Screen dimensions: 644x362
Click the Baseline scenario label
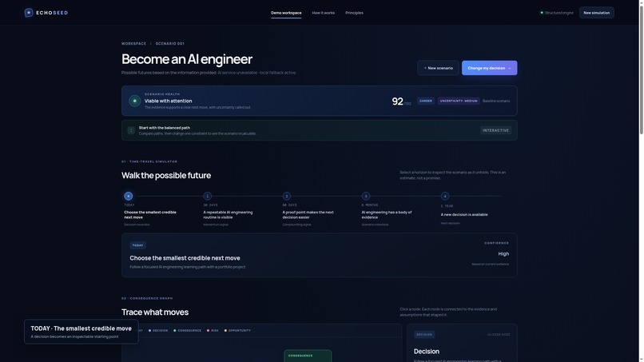pyautogui.click(x=496, y=101)
